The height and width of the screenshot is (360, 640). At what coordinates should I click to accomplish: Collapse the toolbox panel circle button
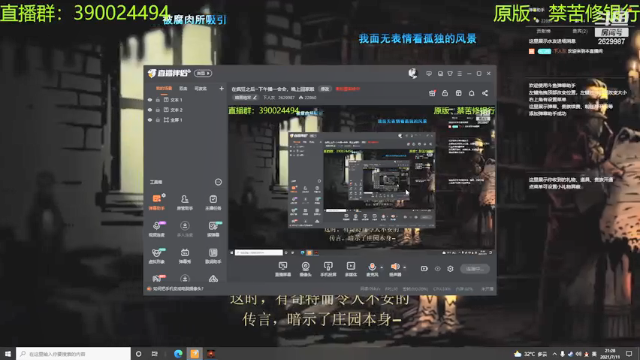coord(218,182)
